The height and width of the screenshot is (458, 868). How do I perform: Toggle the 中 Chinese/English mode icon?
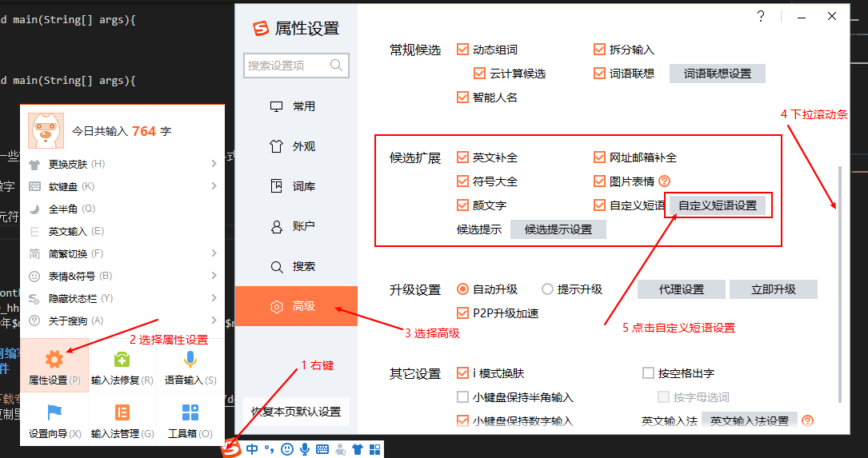(253, 449)
